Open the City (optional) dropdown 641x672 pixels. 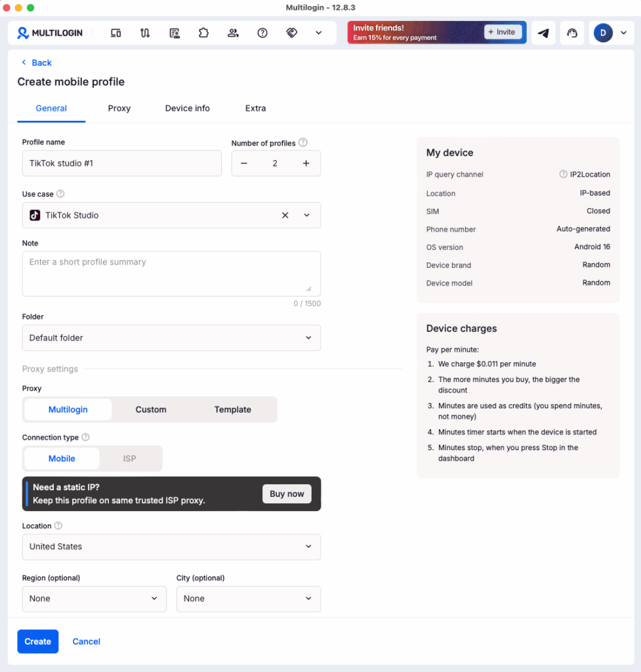pyautogui.click(x=249, y=598)
